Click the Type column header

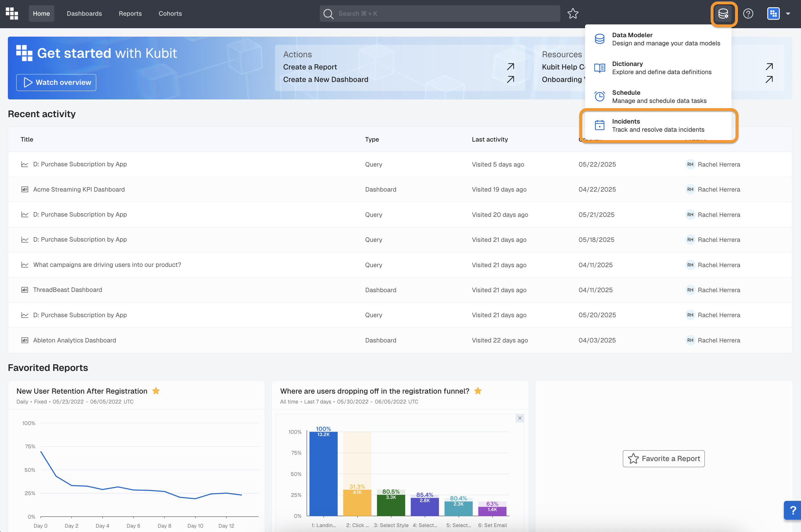(x=372, y=140)
